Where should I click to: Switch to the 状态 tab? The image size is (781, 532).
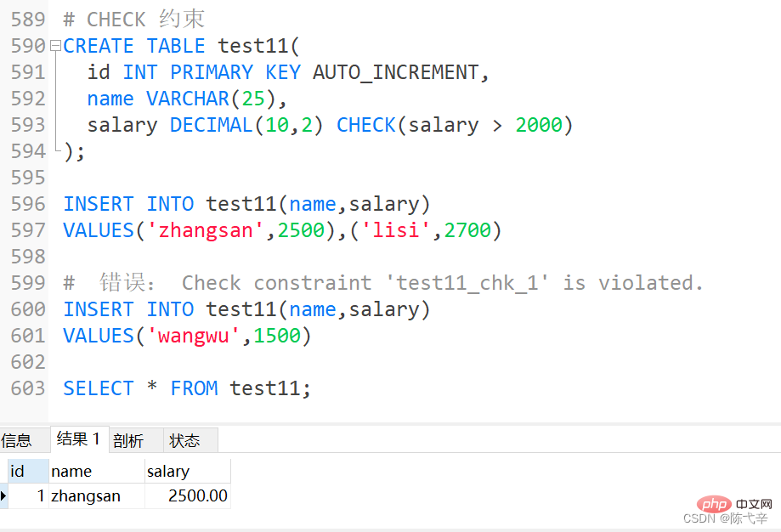184,440
